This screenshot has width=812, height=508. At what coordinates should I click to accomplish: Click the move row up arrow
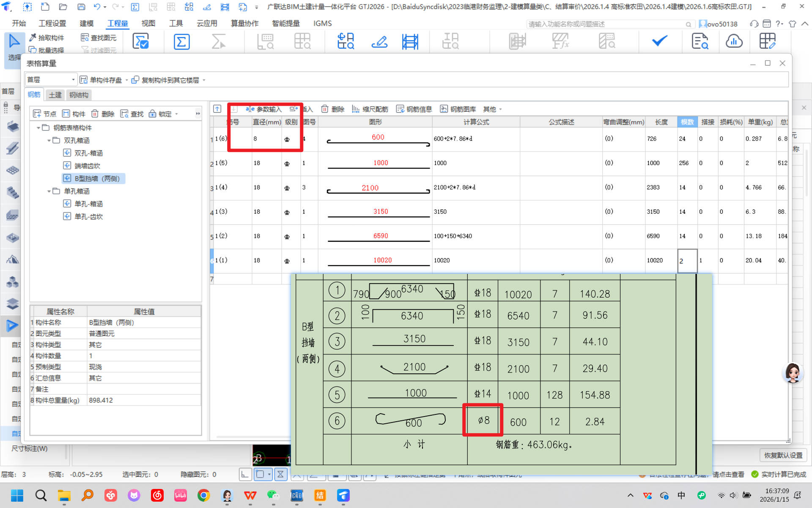(217, 109)
